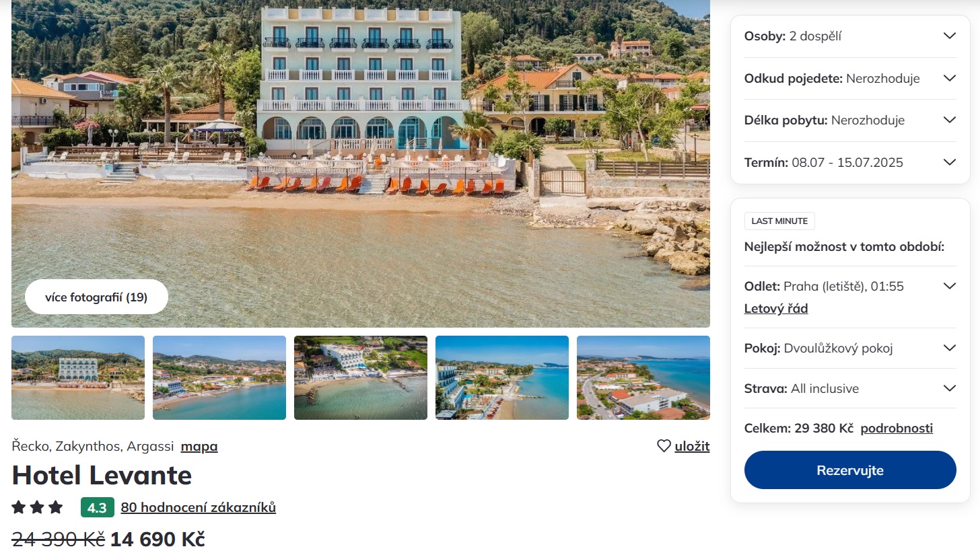This screenshot has width=980, height=553.
Task: Change the Pokoj room type dropdown
Action: click(949, 348)
